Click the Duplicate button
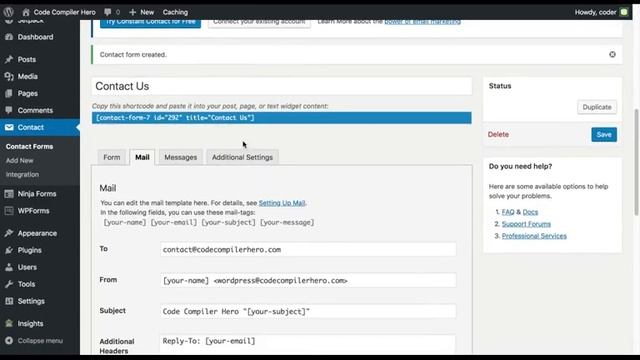640x360 pixels. 597,107
